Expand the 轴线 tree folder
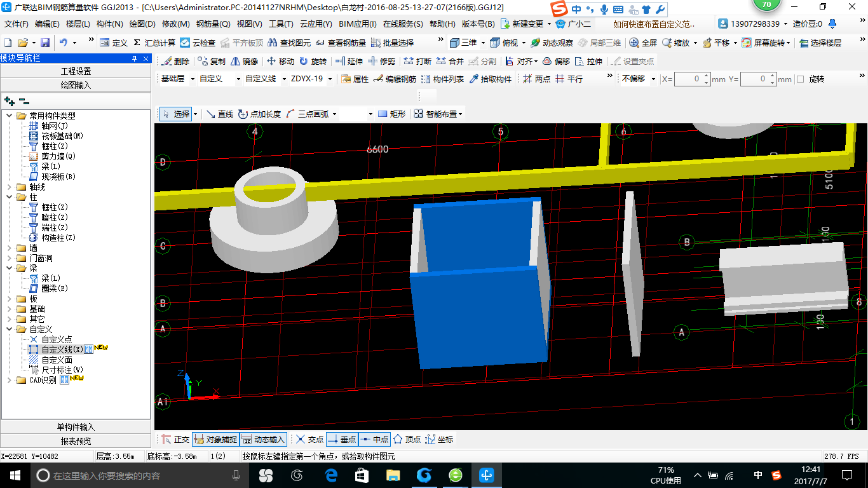The width and height of the screenshot is (868, 488). coord(10,187)
